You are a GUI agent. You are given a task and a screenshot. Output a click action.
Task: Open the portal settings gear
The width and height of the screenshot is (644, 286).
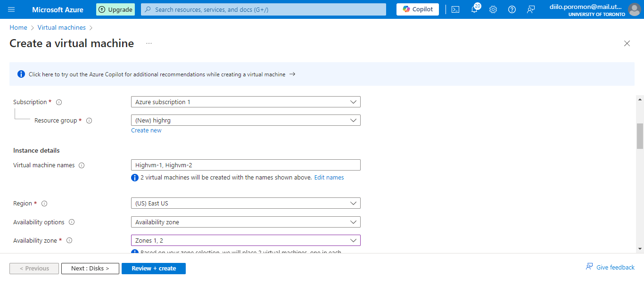pos(493,9)
